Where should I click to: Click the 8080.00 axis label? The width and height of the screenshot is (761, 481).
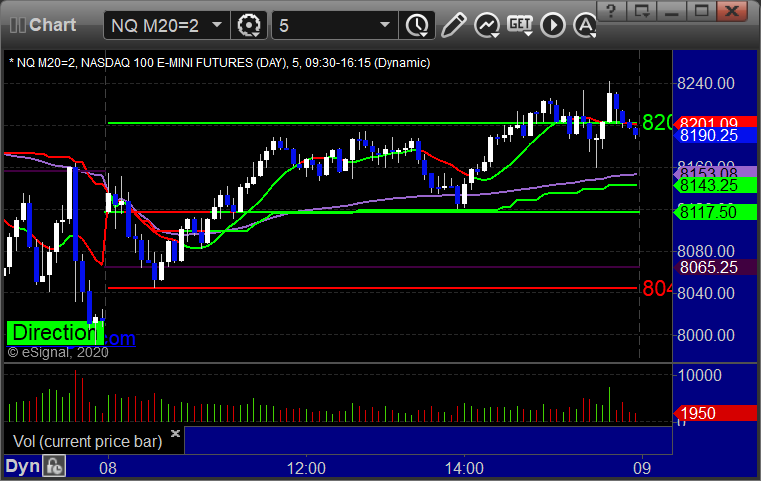[x=706, y=251]
